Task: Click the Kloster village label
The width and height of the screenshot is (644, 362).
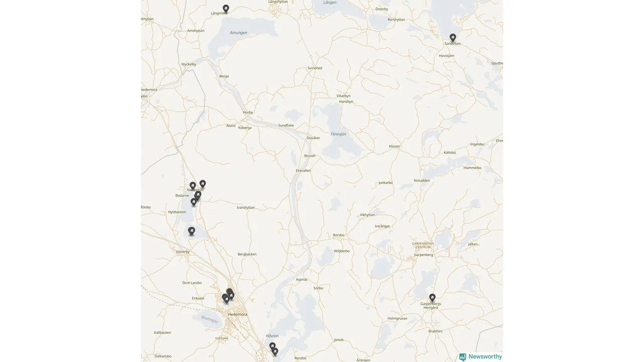Action: coord(394,146)
